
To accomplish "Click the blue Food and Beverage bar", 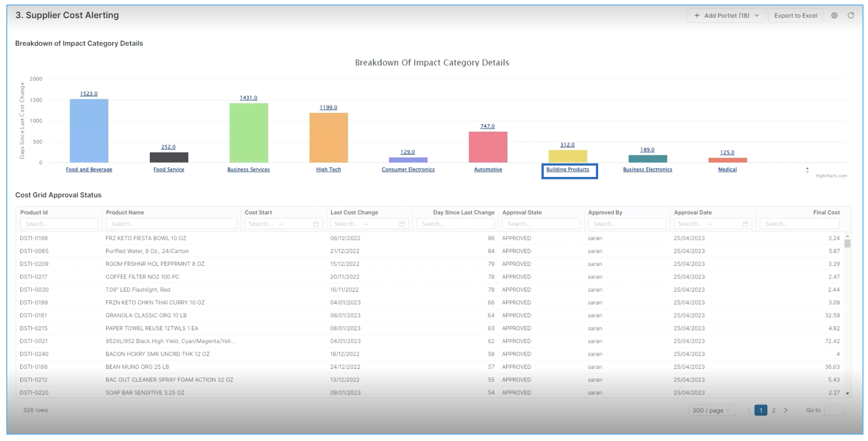I will [x=89, y=131].
